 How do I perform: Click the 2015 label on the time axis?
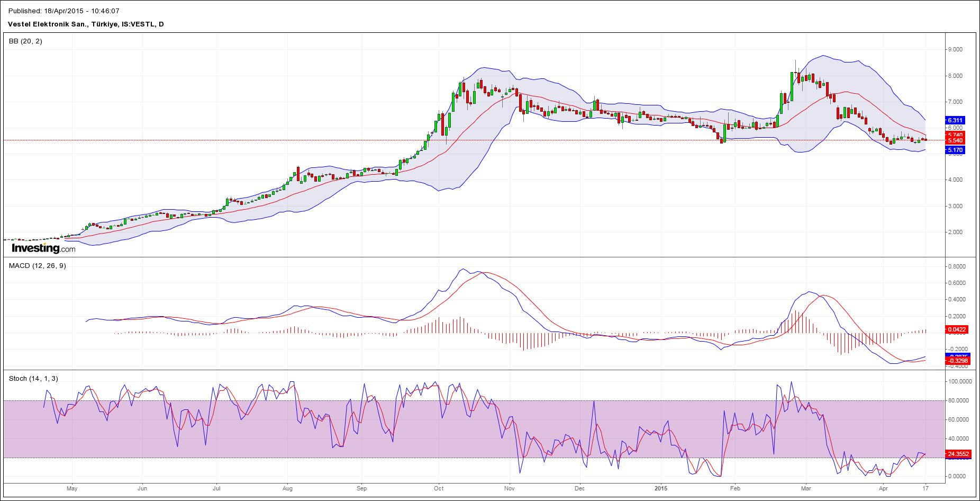click(661, 488)
